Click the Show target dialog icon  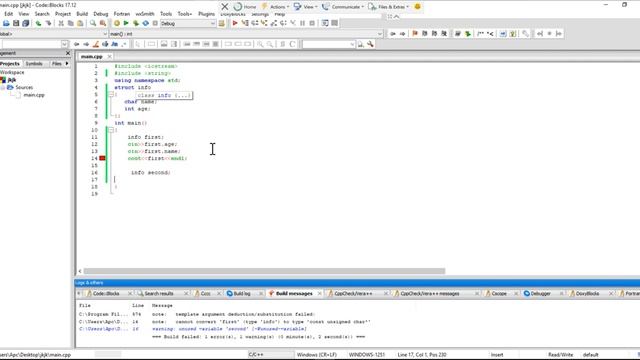(222, 23)
